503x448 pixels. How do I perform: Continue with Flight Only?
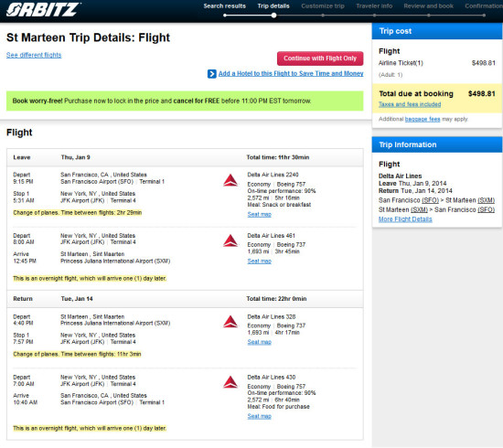pos(320,59)
